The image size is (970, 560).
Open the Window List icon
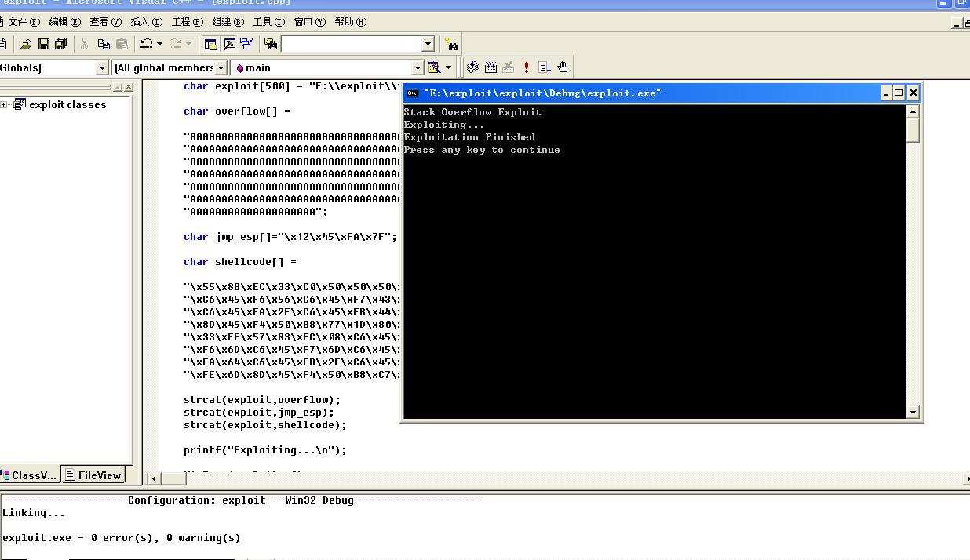pos(247,44)
